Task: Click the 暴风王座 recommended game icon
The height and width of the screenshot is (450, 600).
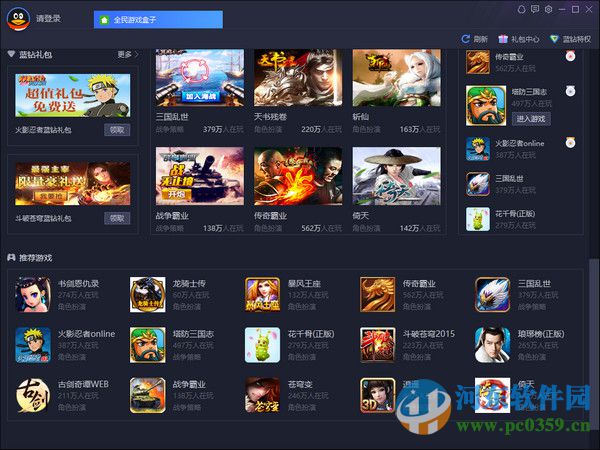Action: tap(262, 295)
